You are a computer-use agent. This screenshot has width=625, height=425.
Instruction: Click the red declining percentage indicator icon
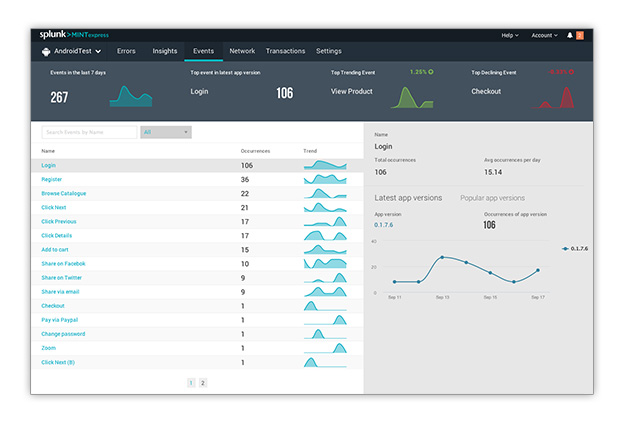tap(571, 72)
